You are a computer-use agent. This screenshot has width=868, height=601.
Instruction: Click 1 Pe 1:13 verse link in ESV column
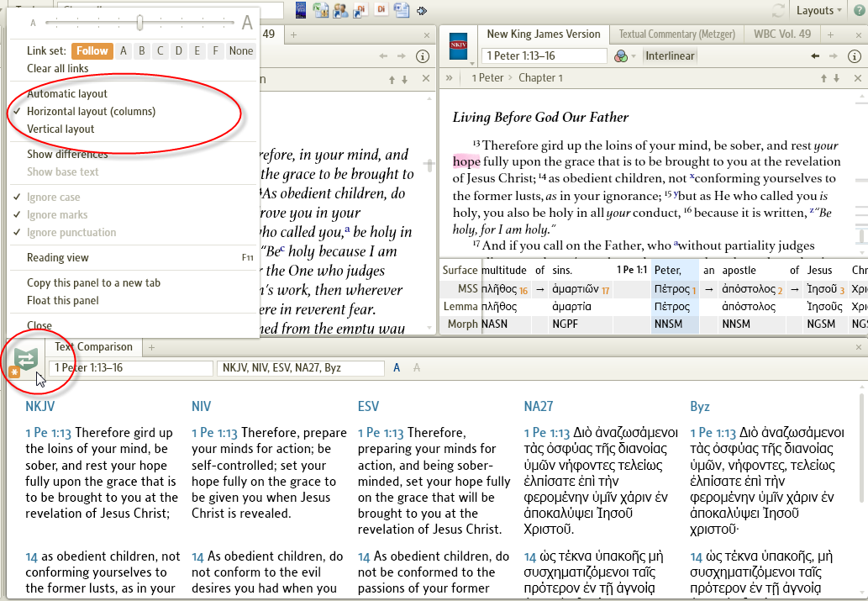(x=381, y=433)
